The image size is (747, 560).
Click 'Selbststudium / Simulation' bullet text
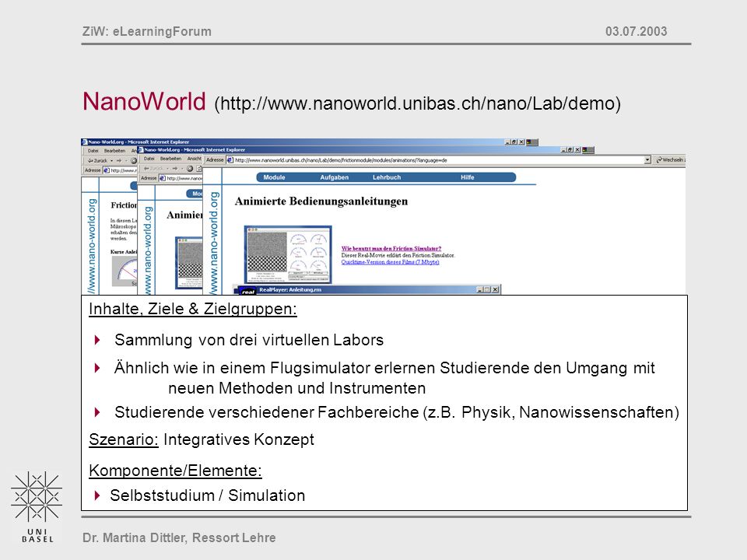tap(208, 495)
